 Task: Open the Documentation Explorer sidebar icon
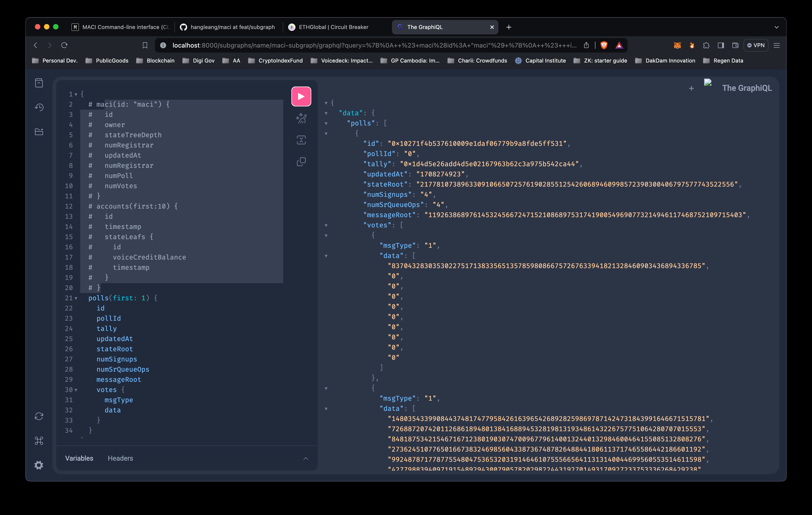tap(39, 83)
